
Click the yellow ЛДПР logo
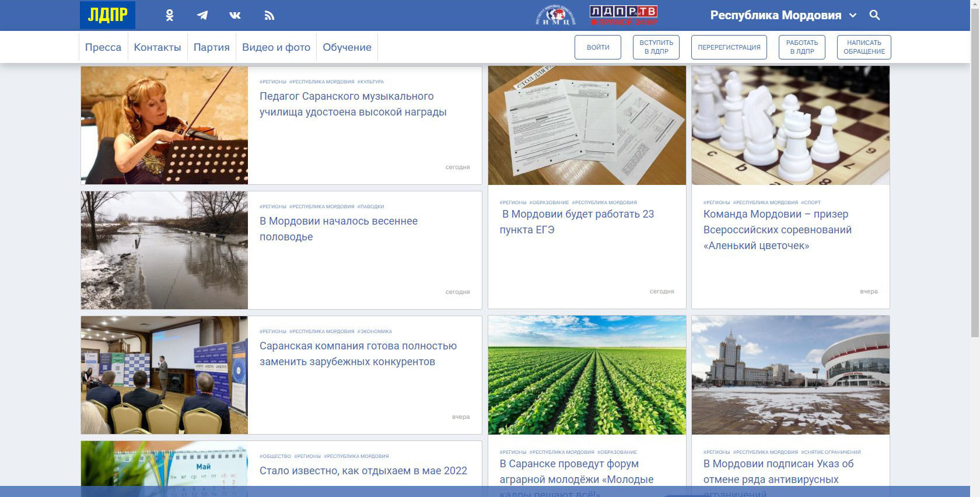click(107, 15)
